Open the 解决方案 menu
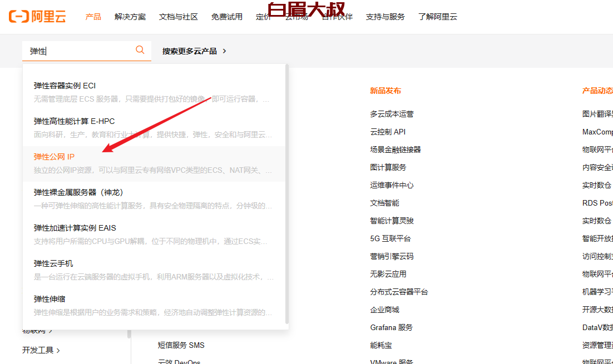This screenshot has width=613, height=364. [130, 17]
